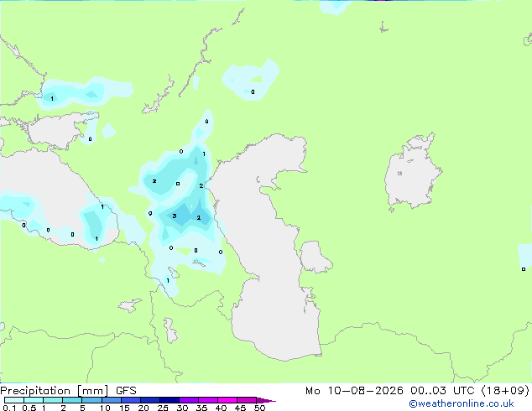The width and height of the screenshot is (532, 411).
Task: Click the purple arrow tip above 50 on the legend
Action: click(x=266, y=400)
